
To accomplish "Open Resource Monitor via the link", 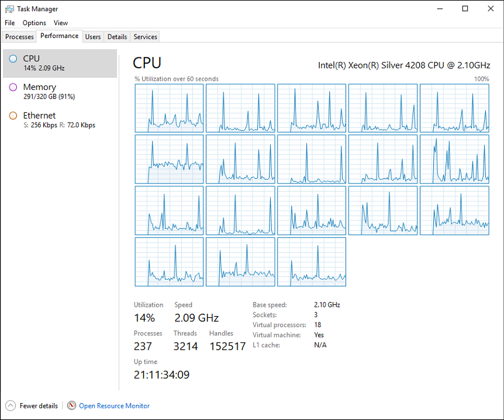I will (x=114, y=405).
